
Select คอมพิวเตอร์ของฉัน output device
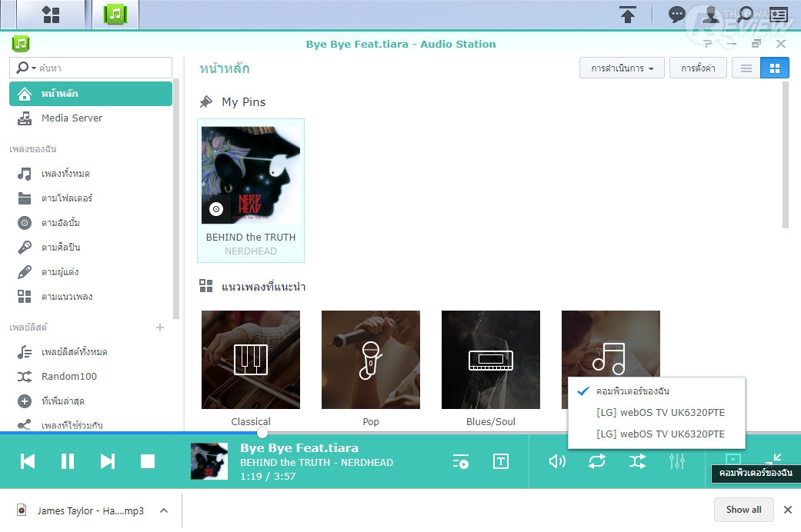pos(656,391)
